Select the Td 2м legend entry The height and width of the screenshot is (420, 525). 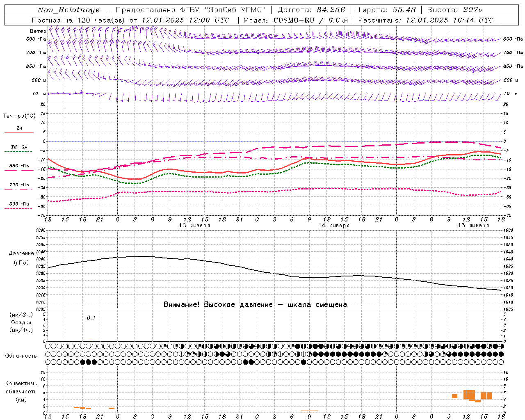(19, 147)
